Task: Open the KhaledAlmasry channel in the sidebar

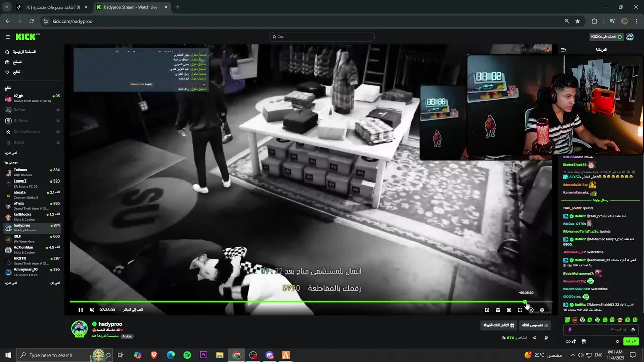Action: click(x=32, y=132)
